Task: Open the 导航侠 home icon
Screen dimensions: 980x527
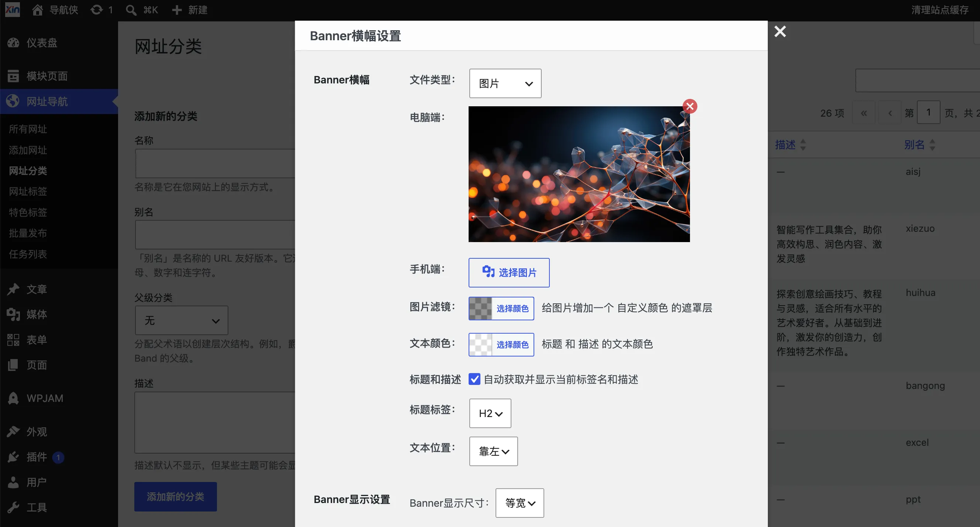Action: coord(37,10)
